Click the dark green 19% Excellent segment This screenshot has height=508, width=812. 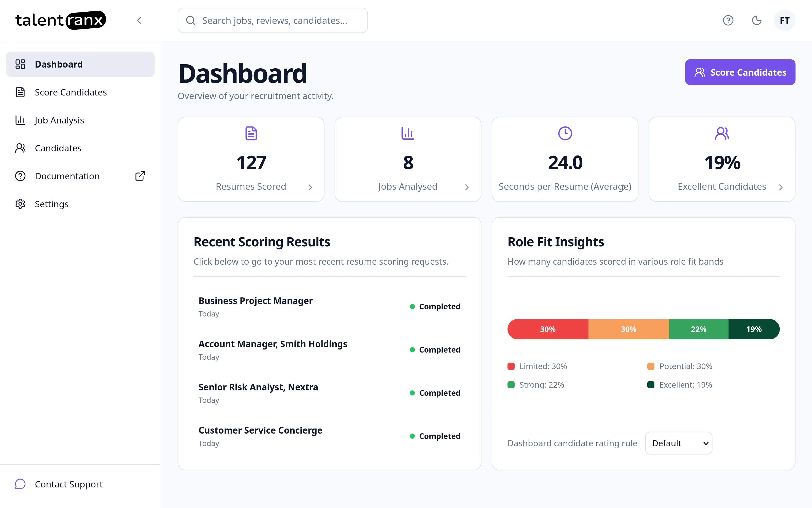(x=754, y=329)
